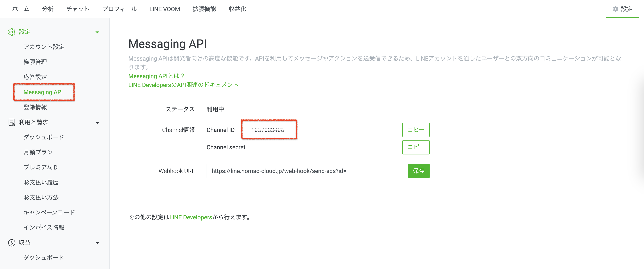Click inside the Webhook URL field
Image resolution: width=644 pixels, height=269 pixels.
click(307, 171)
